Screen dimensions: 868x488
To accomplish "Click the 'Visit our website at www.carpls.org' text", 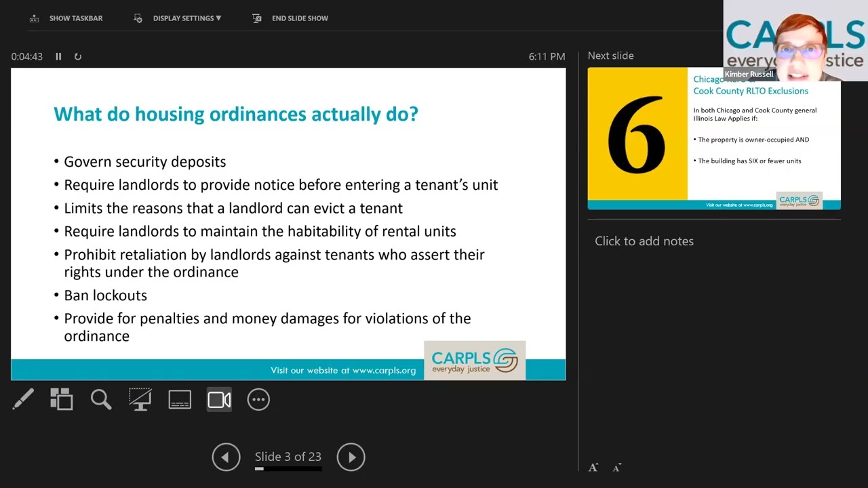I will (343, 370).
